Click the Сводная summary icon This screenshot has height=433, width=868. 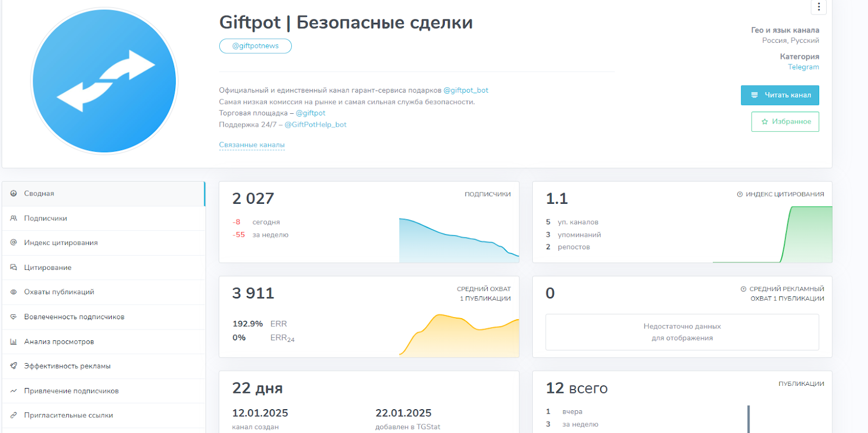tap(14, 193)
